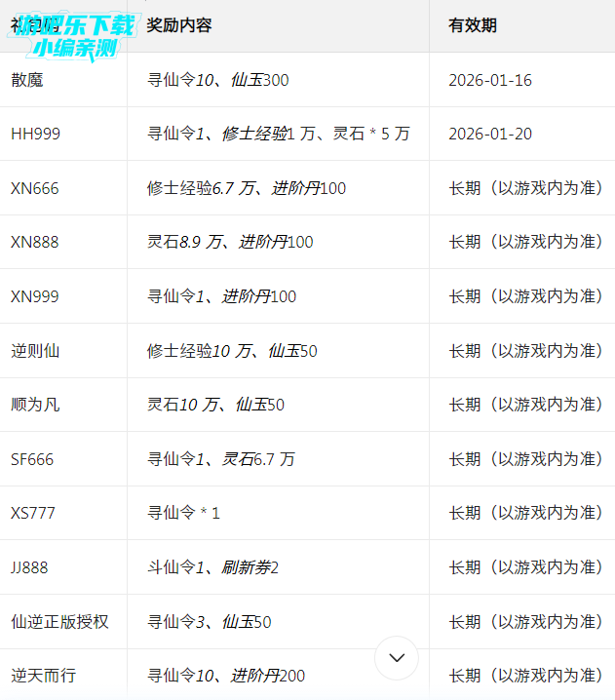Click the expiry date 2026-01-20
The width and height of the screenshot is (615, 700).
[x=490, y=134]
